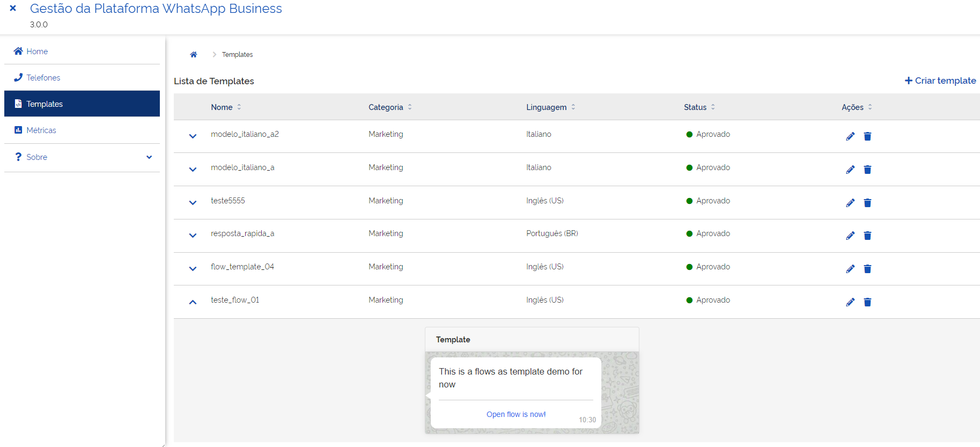The image size is (980, 447).
Task: Delete teste_flow_01 with the trash icon
Action: pyautogui.click(x=867, y=302)
